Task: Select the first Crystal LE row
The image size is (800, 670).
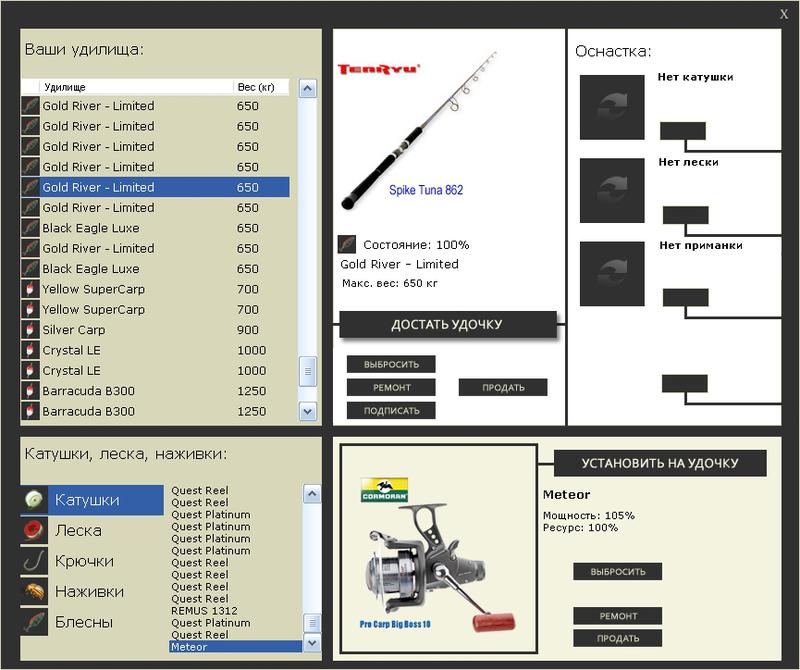Action: pos(155,350)
